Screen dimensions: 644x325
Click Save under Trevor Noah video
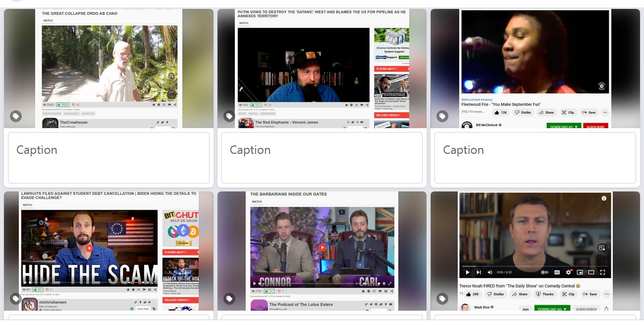[x=590, y=294]
